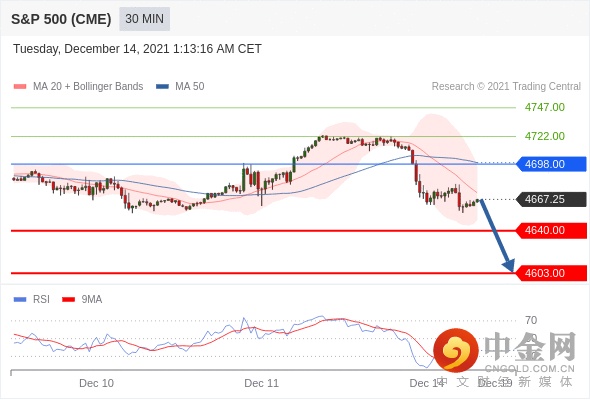Click the MA 20 + Bollinger Bands legend label
Viewport: 590px width, 400px height.
(x=88, y=87)
